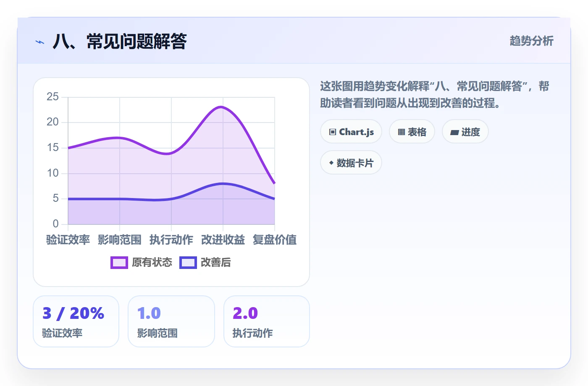Toggle the 改善后 legend color box
This screenshot has width=588, height=386.
coord(188,263)
